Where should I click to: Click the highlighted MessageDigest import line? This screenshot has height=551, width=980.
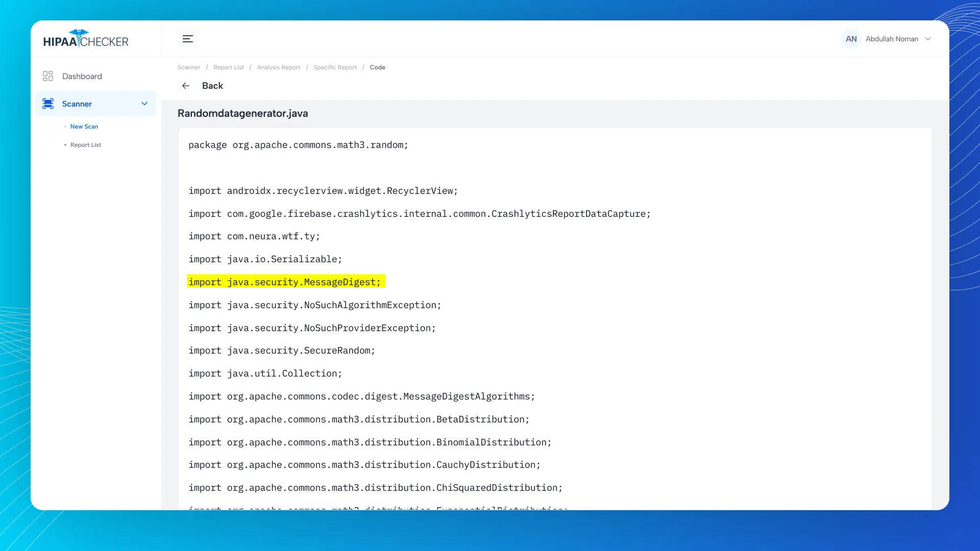[x=286, y=282]
